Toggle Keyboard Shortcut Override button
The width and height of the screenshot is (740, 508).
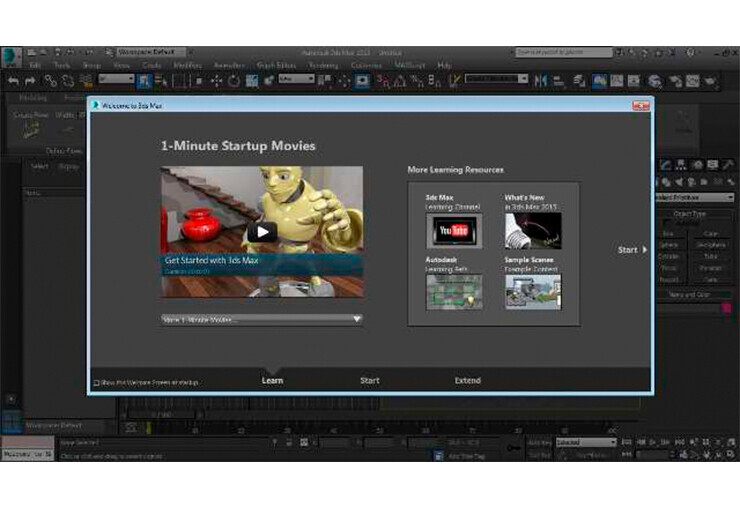coord(362,81)
